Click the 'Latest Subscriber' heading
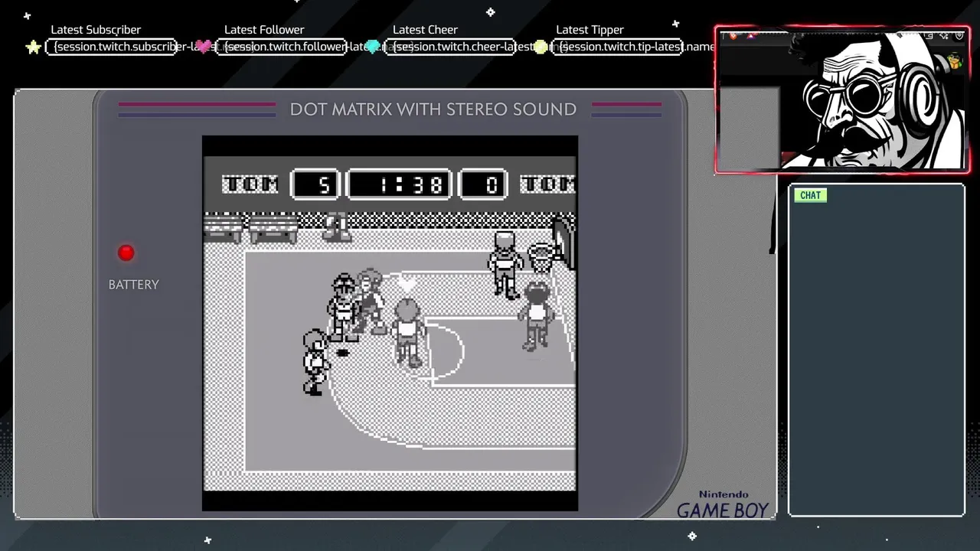The width and height of the screenshot is (980, 551). pos(96,30)
